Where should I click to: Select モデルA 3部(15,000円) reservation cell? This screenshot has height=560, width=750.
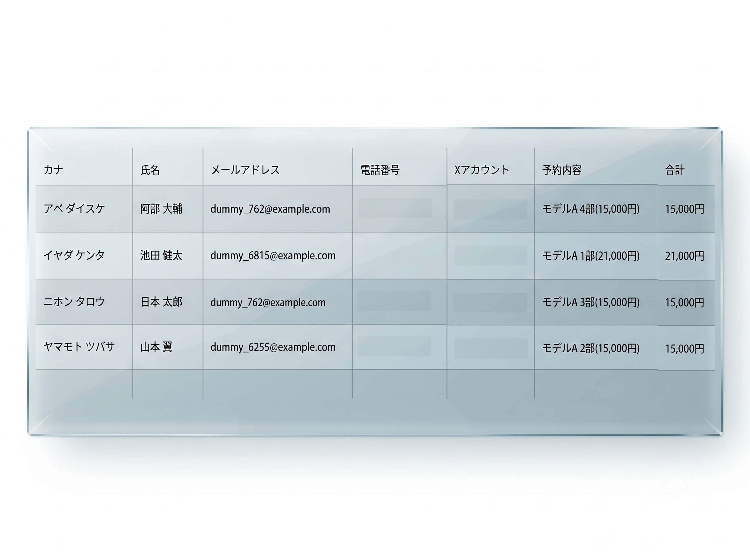[x=596, y=302]
